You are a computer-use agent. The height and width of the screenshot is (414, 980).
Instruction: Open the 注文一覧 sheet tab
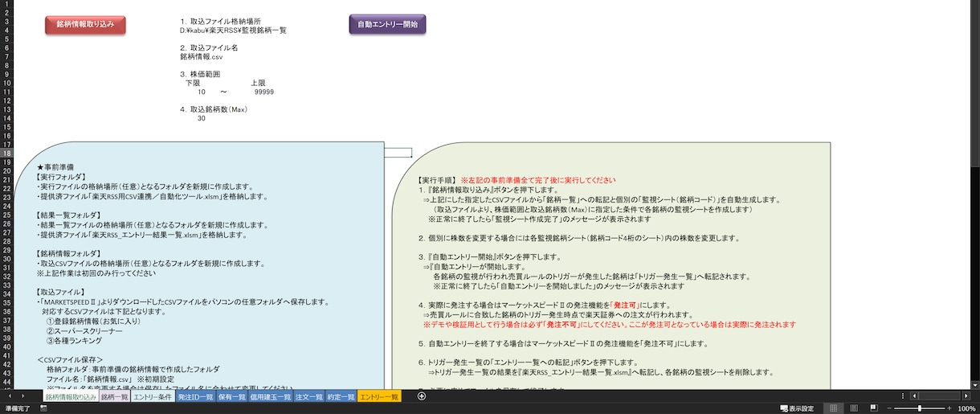[309, 397]
